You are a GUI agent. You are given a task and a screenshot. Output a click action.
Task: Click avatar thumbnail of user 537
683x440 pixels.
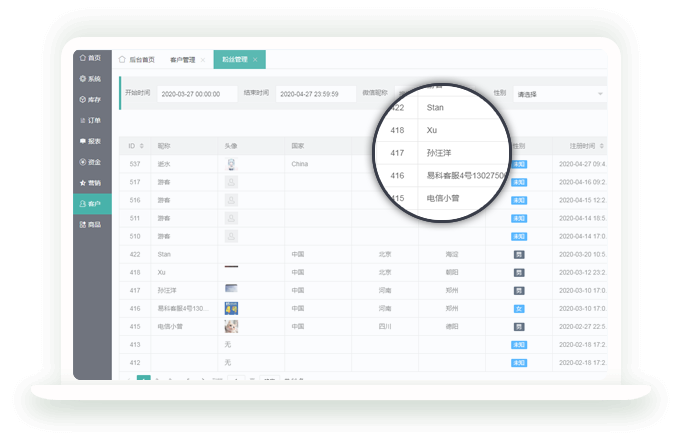(x=231, y=163)
